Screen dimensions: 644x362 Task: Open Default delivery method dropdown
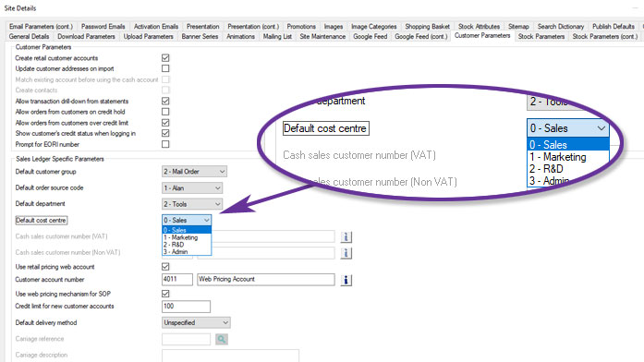[x=196, y=322]
